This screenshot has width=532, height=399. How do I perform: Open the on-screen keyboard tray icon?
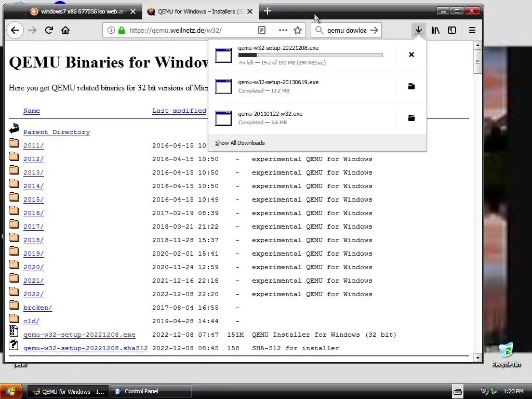[457, 392]
